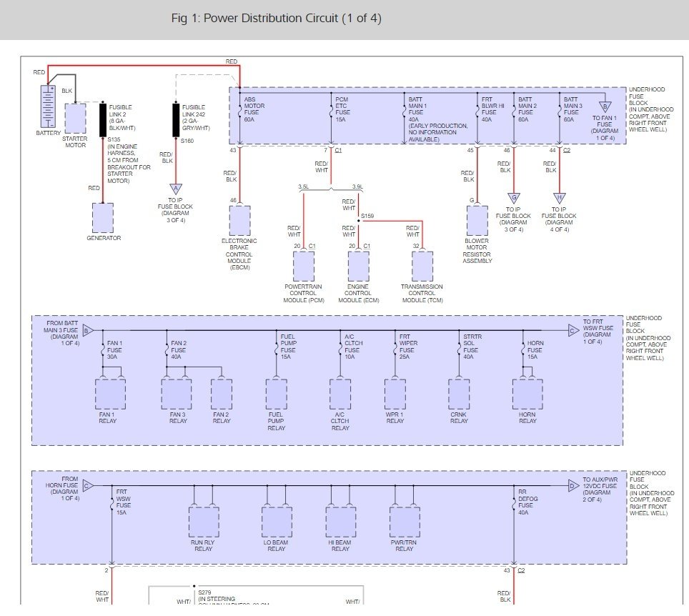The height and width of the screenshot is (616, 689).
Task: Click the Hi Beam Relay box
Action: click(340, 522)
